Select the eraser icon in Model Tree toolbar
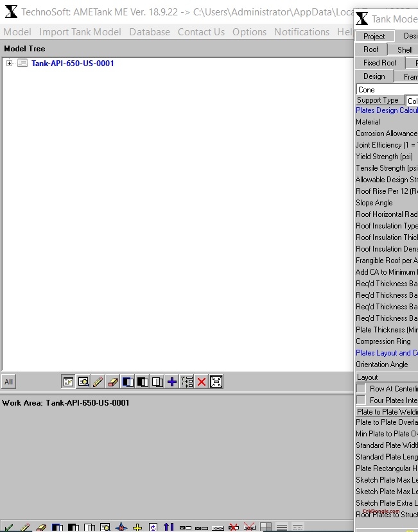This screenshot has width=418, height=532. [x=113, y=382]
